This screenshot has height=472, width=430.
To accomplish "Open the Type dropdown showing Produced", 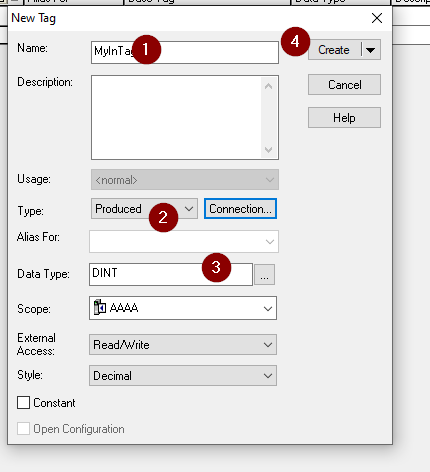I will pos(144,209).
